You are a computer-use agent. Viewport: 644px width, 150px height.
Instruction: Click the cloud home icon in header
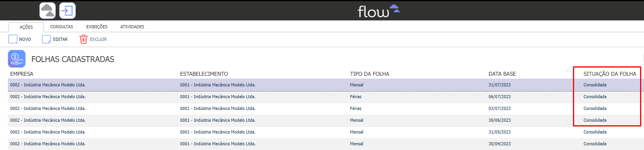47,11
